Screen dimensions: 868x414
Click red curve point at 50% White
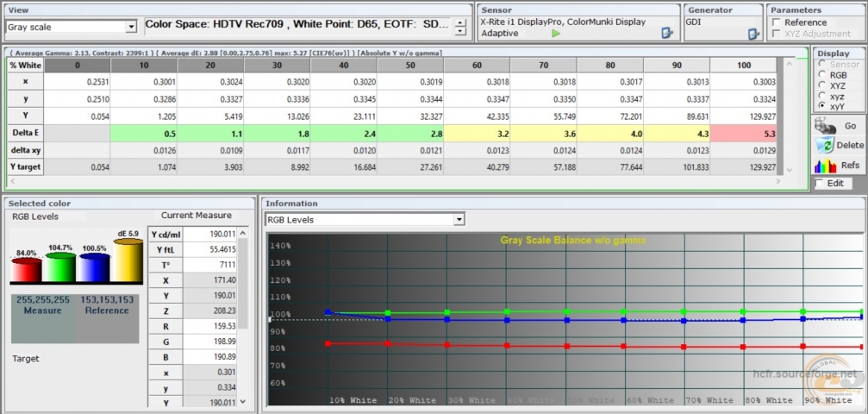click(x=567, y=346)
